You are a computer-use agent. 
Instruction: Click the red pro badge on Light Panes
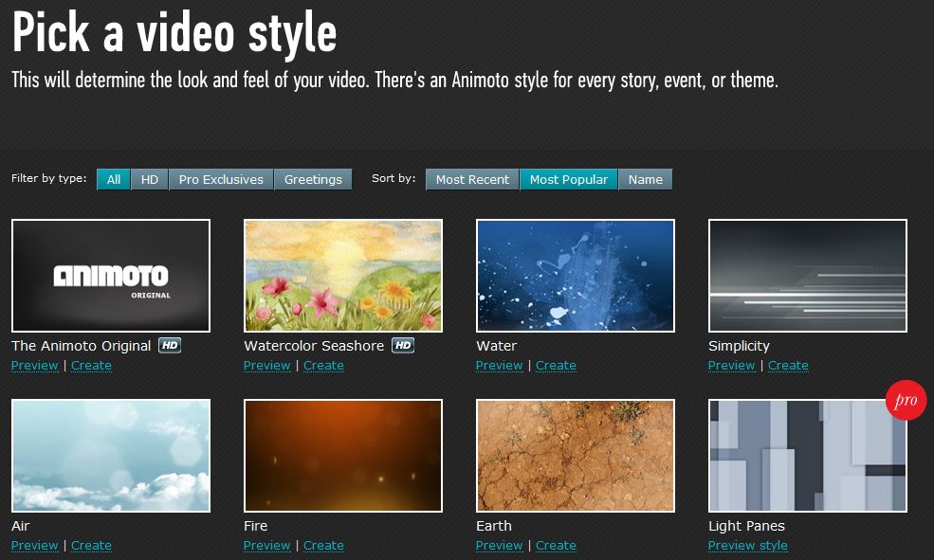point(906,400)
